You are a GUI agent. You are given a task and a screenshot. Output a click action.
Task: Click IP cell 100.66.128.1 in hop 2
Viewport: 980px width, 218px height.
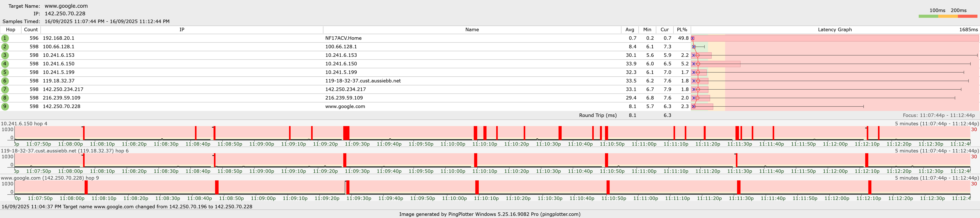59,47
